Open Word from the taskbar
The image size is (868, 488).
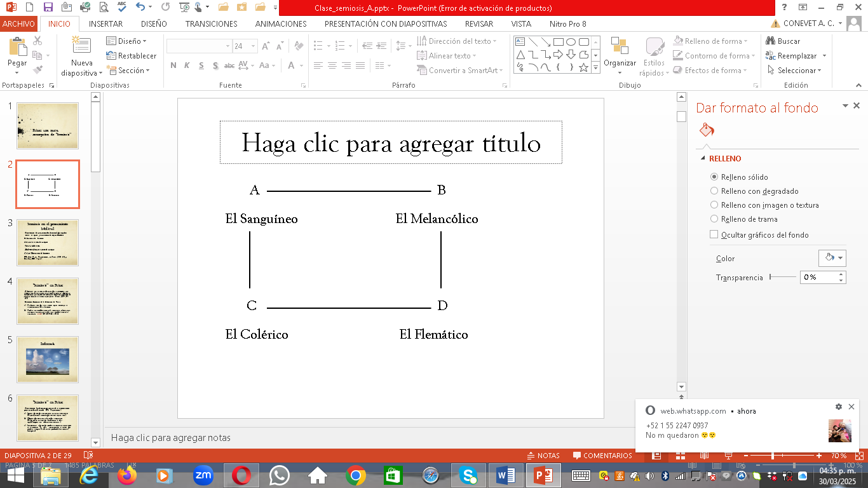[506, 475]
